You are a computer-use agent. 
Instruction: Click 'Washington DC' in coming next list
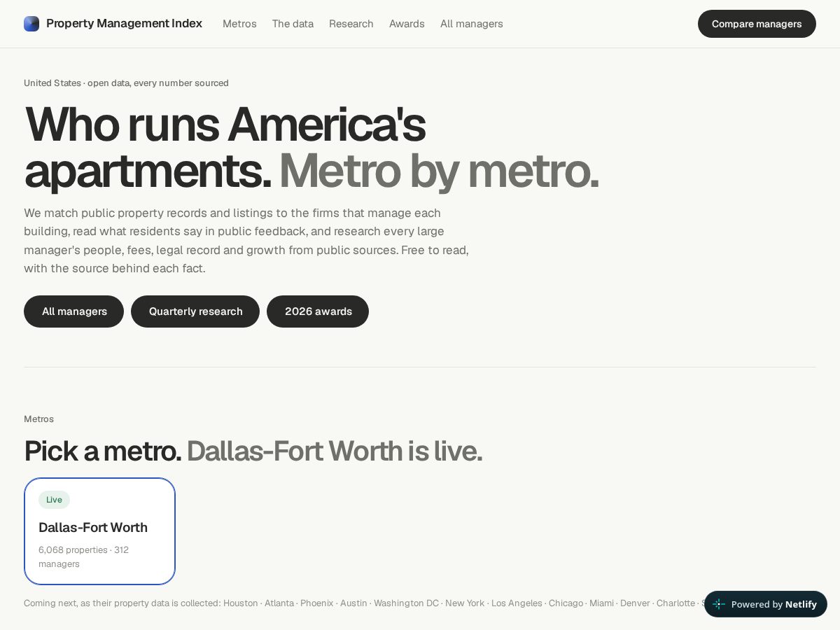[406, 603]
